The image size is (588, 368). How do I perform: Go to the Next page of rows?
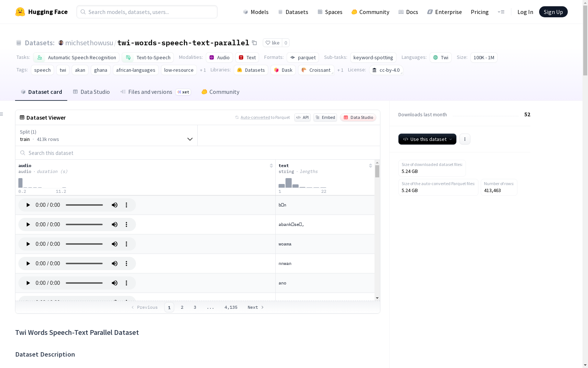255,307
